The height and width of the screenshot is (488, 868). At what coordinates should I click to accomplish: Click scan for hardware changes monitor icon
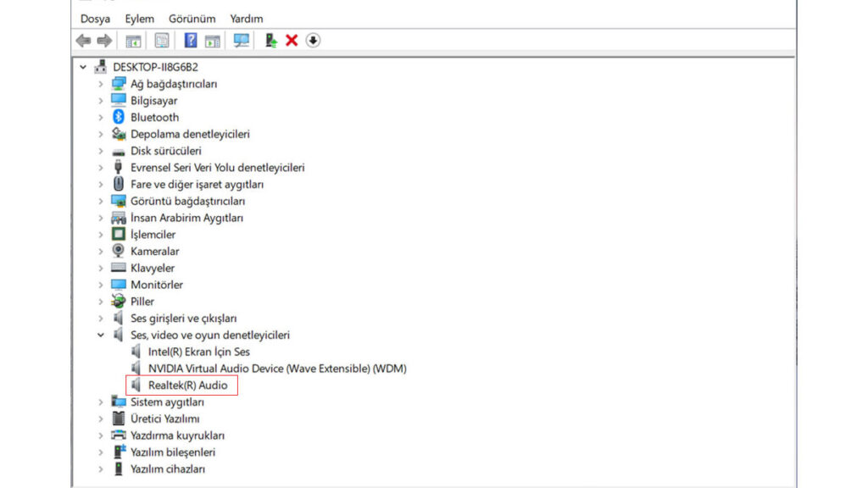[242, 41]
